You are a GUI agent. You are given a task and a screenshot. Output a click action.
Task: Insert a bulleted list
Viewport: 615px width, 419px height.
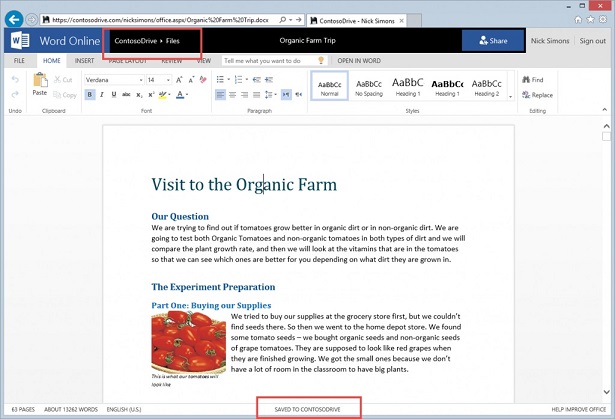click(x=220, y=80)
